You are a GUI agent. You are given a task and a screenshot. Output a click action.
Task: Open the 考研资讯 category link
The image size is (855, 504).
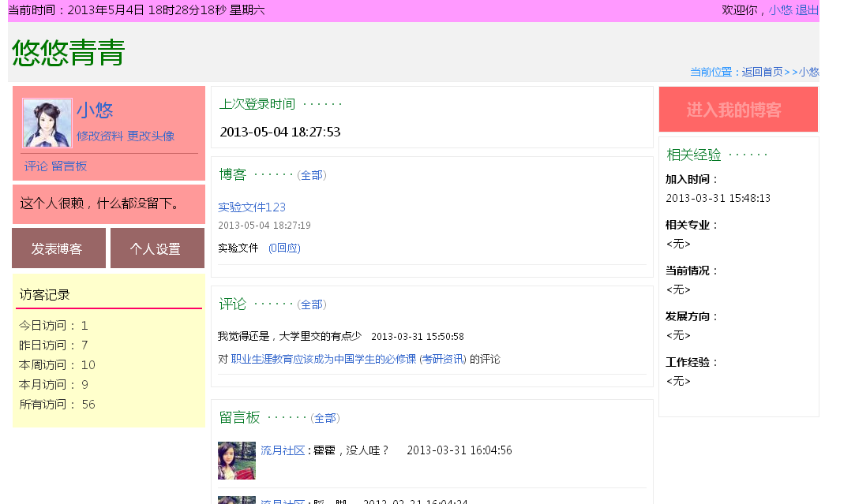point(443,359)
